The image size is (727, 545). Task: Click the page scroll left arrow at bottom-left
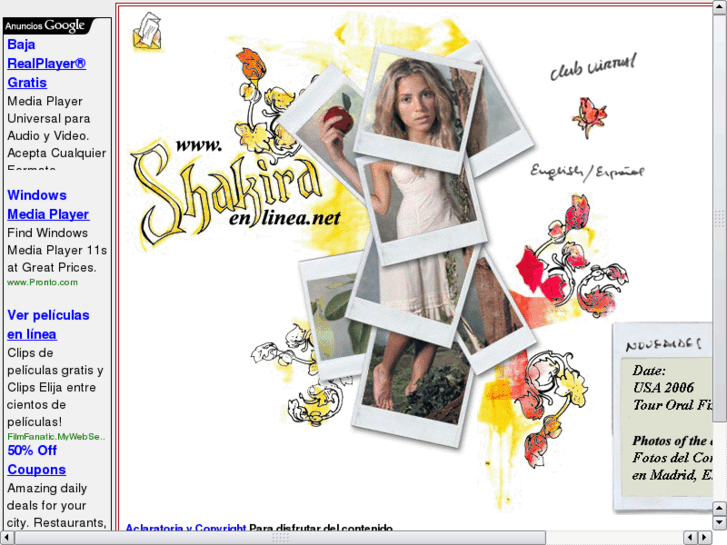[6, 538]
